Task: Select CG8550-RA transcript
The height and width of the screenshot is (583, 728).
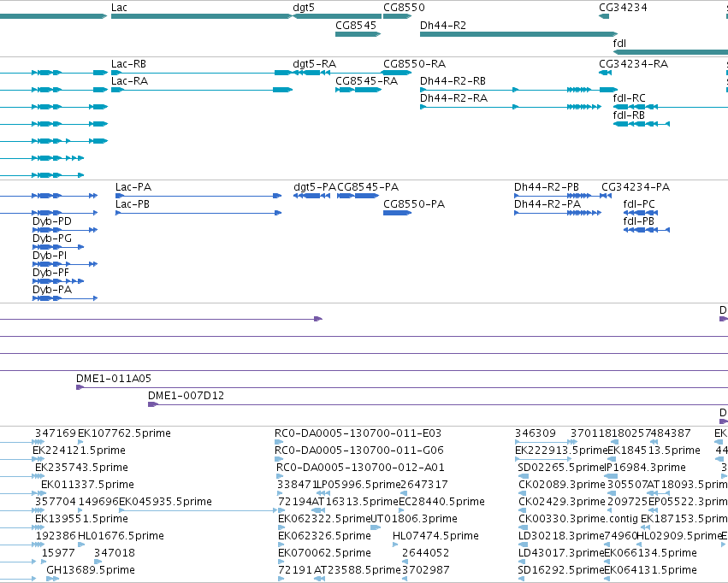Action: point(397,73)
